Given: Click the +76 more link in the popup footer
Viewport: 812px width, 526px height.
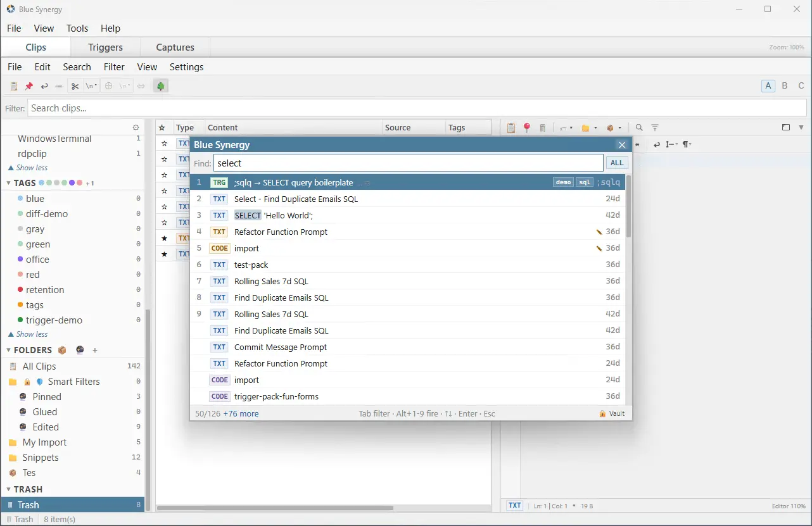Looking at the screenshot, I should pos(241,414).
